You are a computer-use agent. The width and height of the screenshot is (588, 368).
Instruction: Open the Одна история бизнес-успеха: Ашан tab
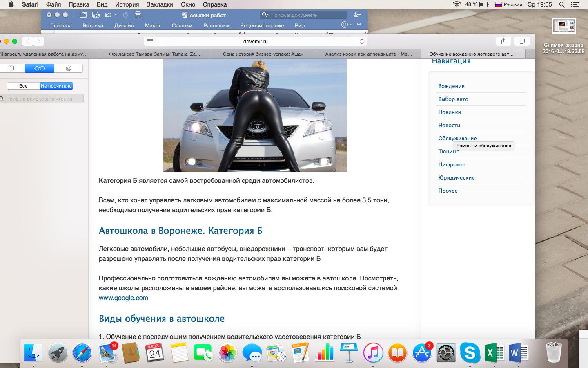(x=263, y=54)
